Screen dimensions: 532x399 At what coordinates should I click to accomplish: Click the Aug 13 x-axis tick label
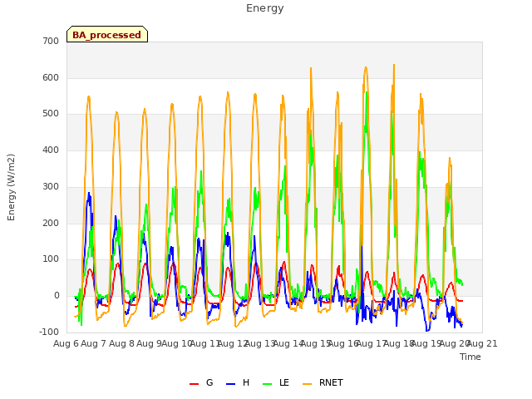click(260, 343)
